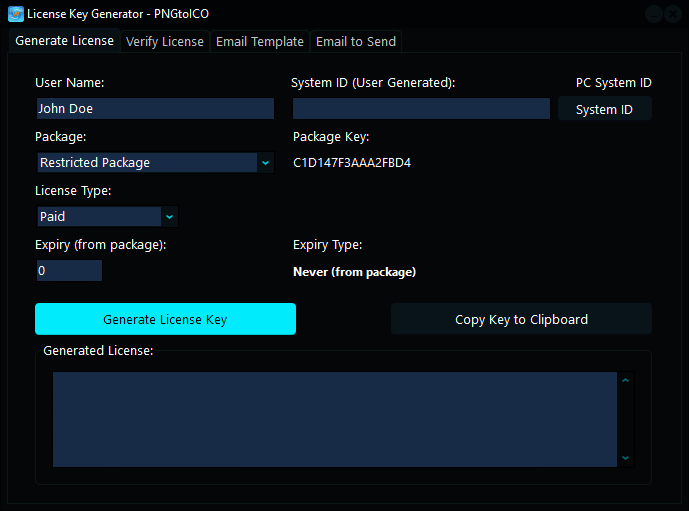Minimize the License Key Generator window
The image size is (689, 511).
[654, 14]
